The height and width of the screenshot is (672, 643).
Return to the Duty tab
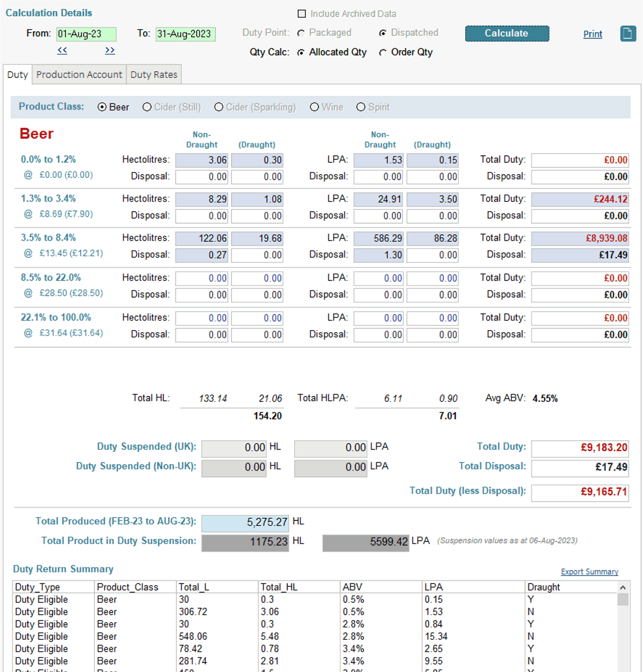pos(17,74)
